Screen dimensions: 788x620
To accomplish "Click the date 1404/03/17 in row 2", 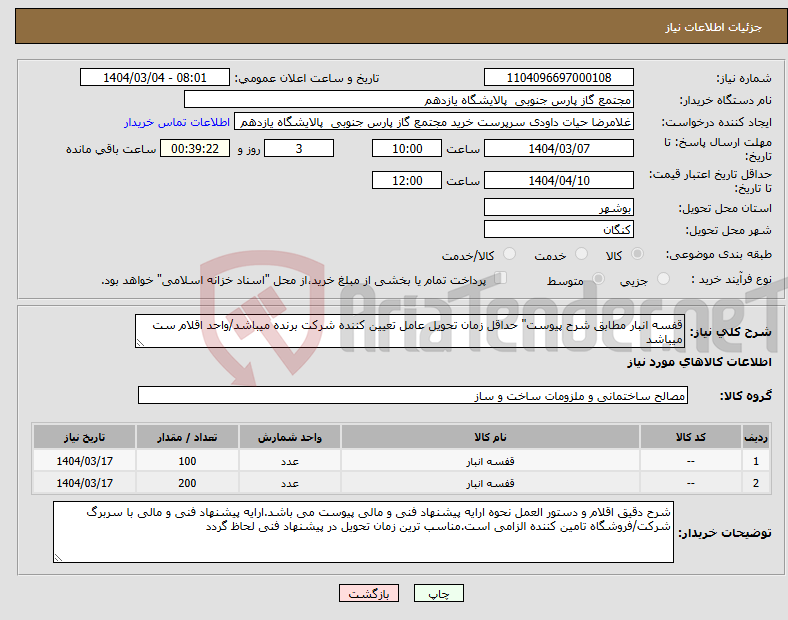I will [84, 483].
